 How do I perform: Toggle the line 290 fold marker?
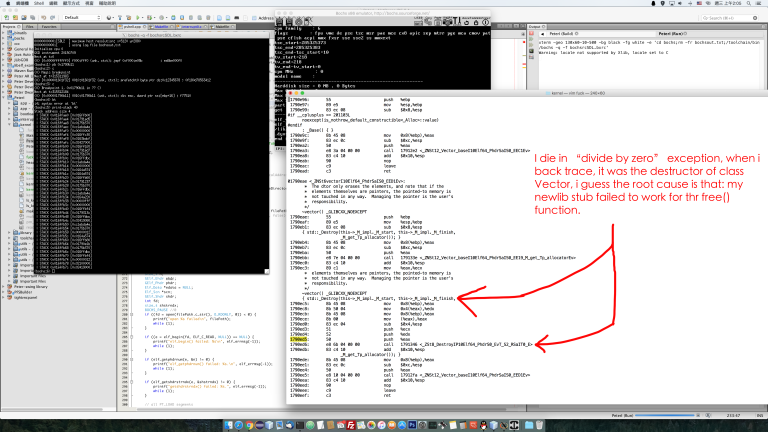(x=131, y=360)
